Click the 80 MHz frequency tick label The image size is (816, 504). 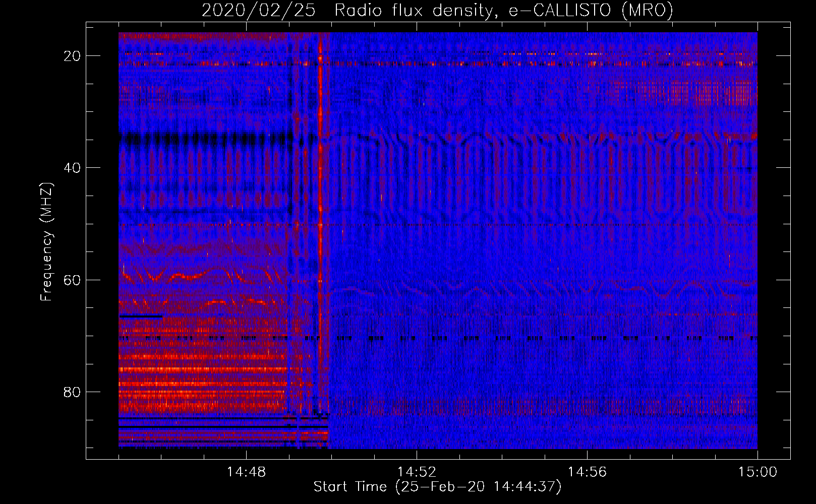[73, 392]
